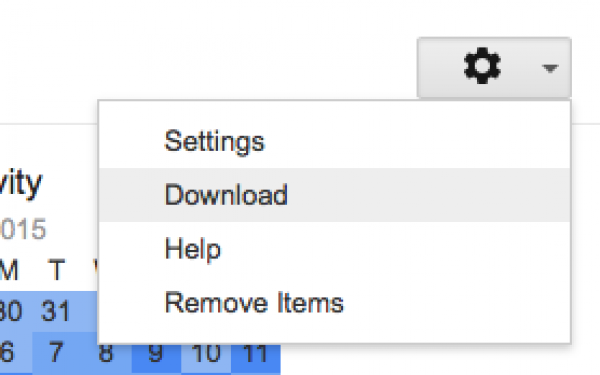Click the partially hidden W weekday header

(96, 270)
